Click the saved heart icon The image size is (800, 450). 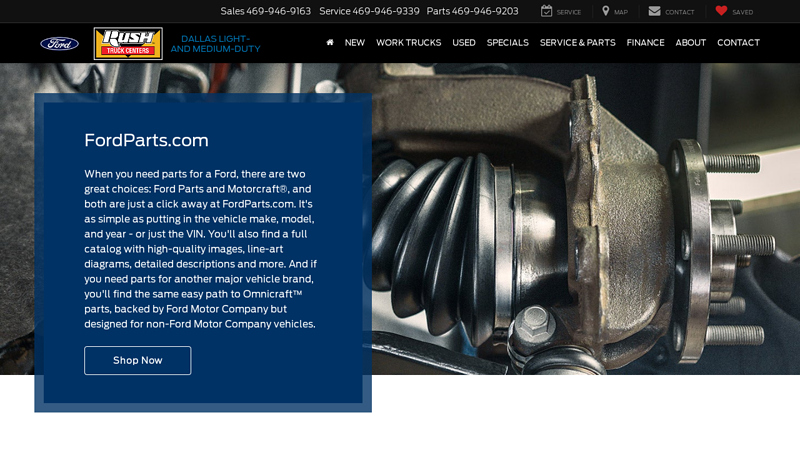(x=721, y=10)
